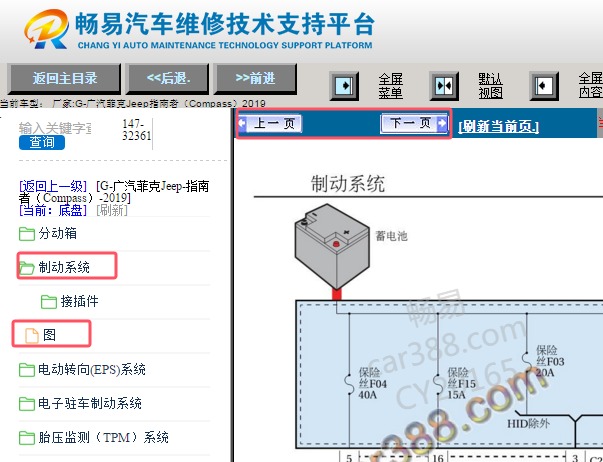Click the 查询 search button
Screen dimensions: 603x462
point(42,142)
